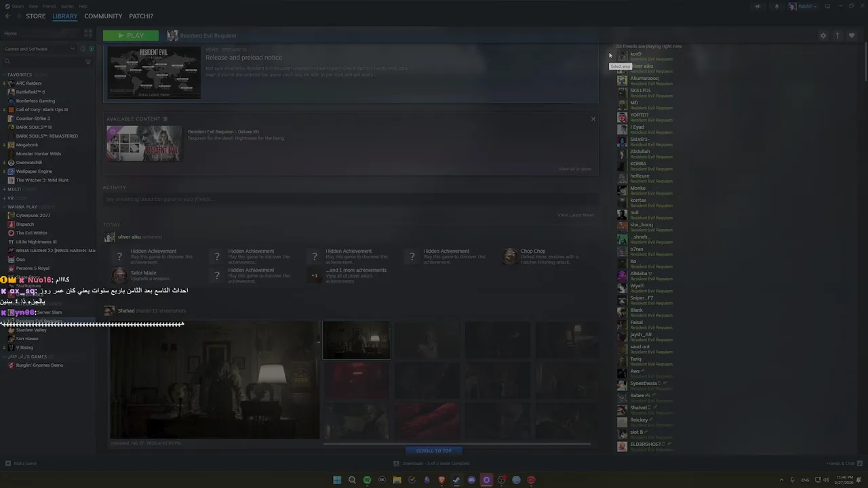
Task: Click View all in store link
Action: (x=575, y=169)
